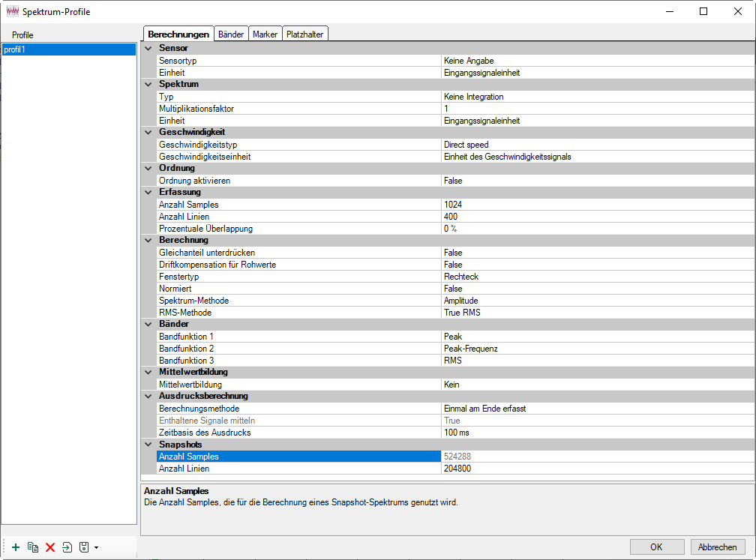Edit Erfassung Anzahl Linien value 400
This screenshot has width=756, height=560.
point(598,217)
